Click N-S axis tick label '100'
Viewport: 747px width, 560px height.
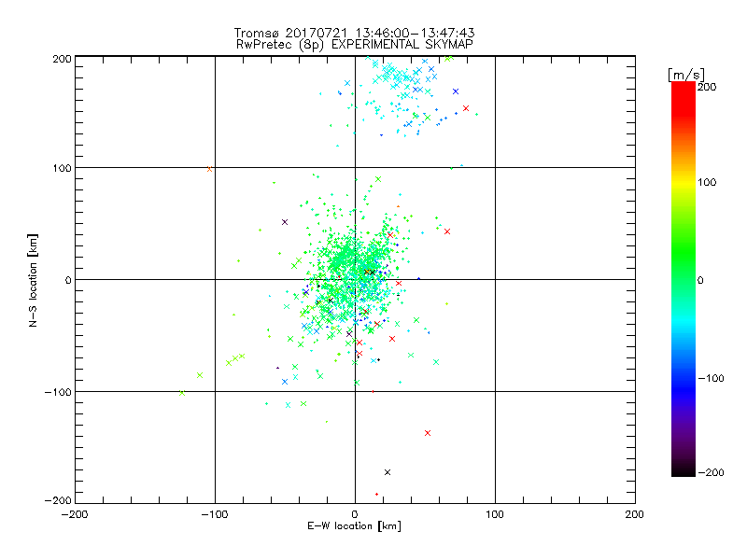tap(62, 169)
